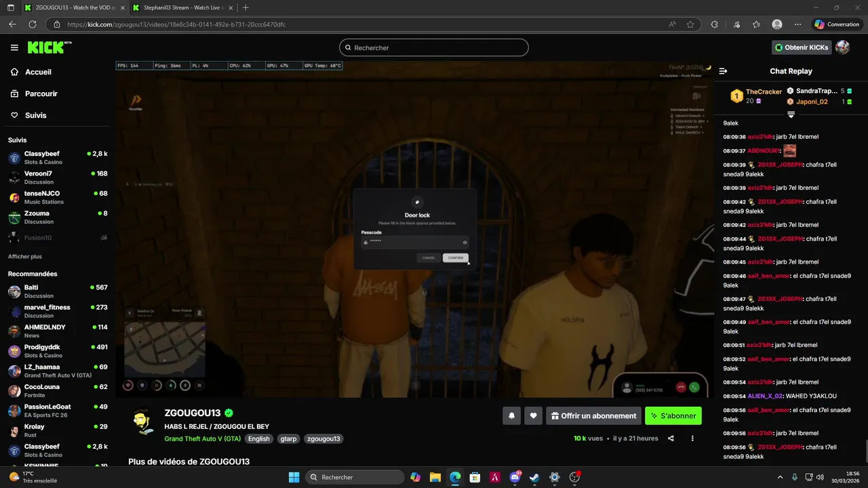The image size is (868, 488).
Task: Open Zzouma channel in sidebar
Action: 58,218
